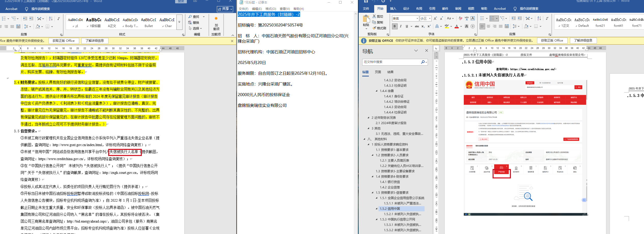Click the sort icon in right Word
This screenshot has height=234, width=644.
click(539, 19)
